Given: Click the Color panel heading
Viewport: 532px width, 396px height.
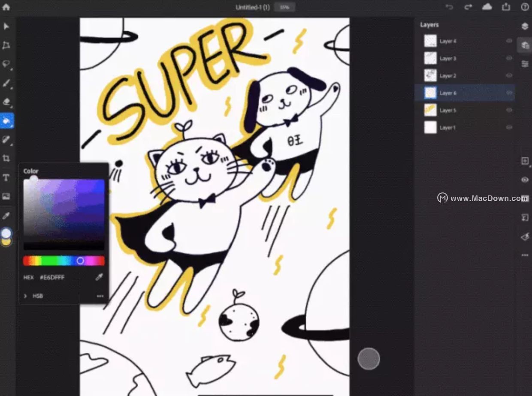Looking at the screenshot, I should click(x=31, y=171).
